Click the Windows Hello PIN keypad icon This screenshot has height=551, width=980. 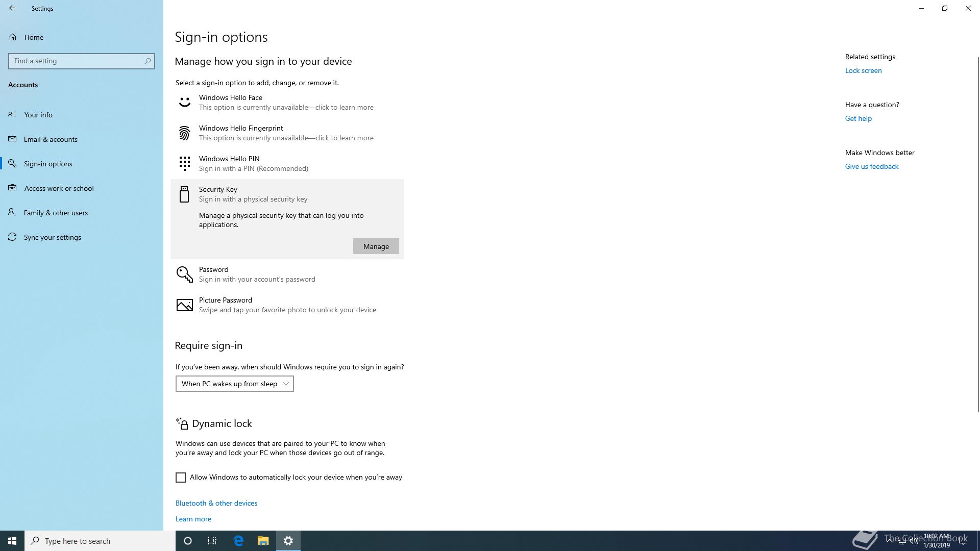point(184,164)
